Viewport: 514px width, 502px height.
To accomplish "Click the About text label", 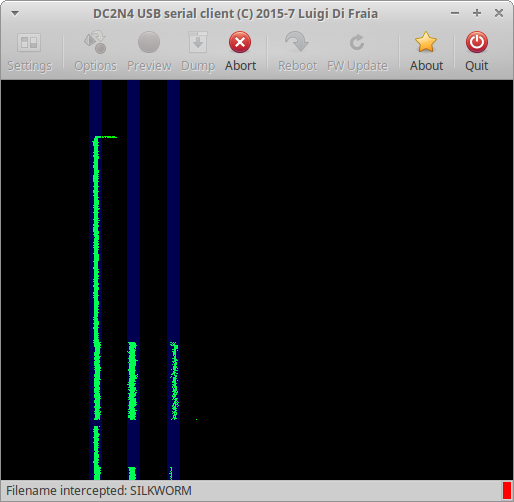I will 426,66.
